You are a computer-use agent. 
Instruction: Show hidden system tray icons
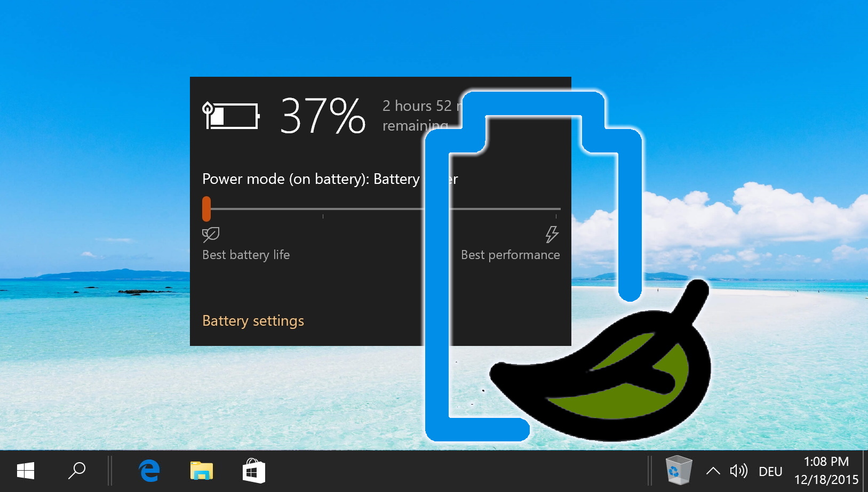point(713,471)
